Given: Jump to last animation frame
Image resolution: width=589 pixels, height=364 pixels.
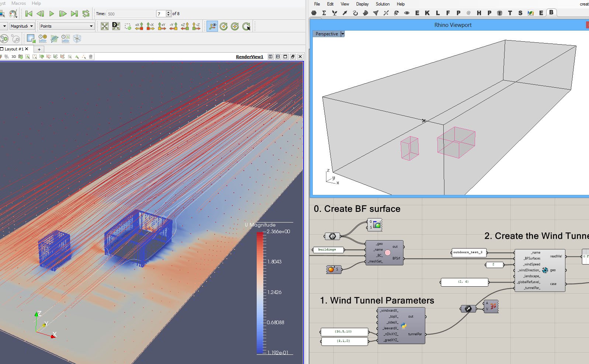Looking at the screenshot, I should [x=75, y=14].
